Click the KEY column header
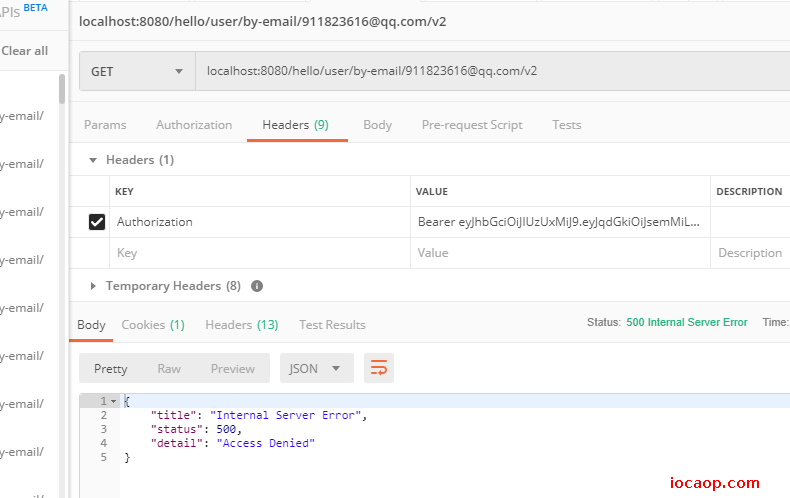 [124, 192]
